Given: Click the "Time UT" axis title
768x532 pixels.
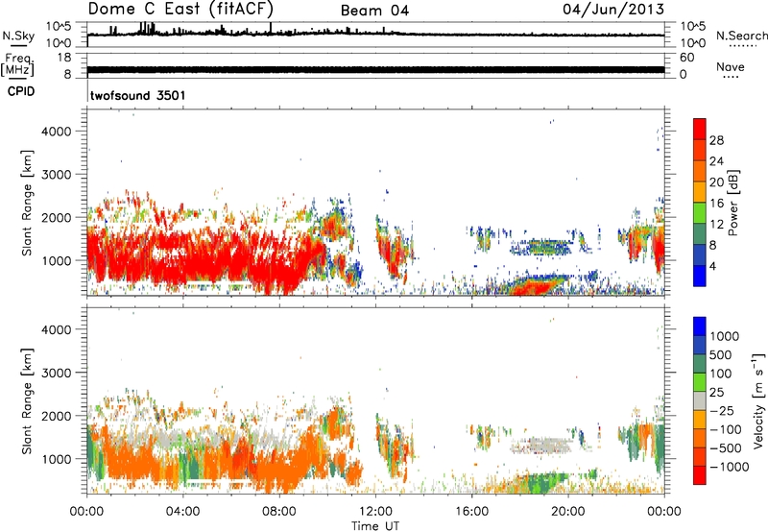Looking at the screenshot, I should pos(374,526).
